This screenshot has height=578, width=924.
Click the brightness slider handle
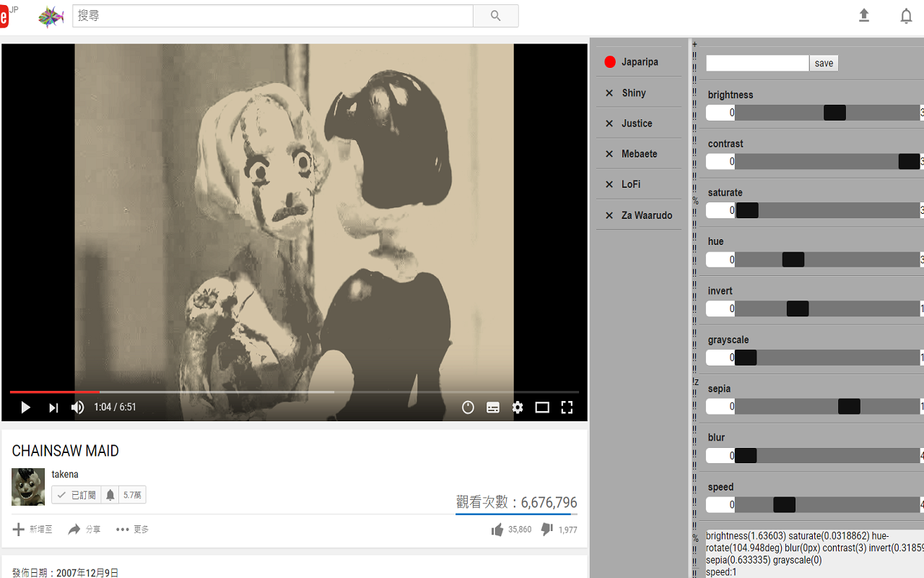tap(834, 113)
